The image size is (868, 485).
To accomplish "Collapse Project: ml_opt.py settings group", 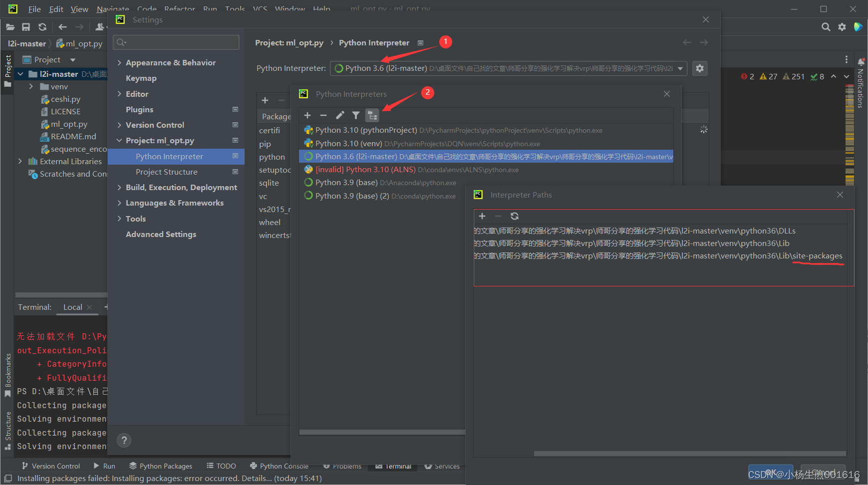I will [119, 141].
